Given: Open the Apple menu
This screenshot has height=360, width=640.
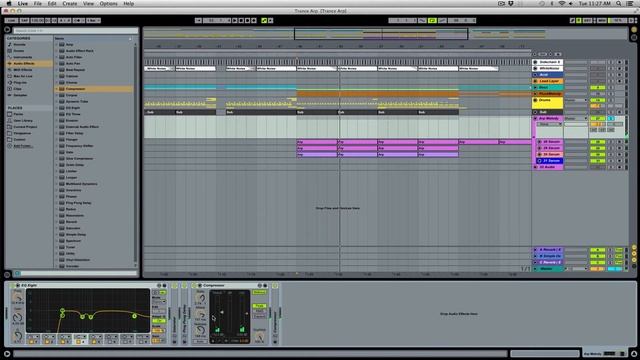Looking at the screenshot, I should [x=9, y=4].
